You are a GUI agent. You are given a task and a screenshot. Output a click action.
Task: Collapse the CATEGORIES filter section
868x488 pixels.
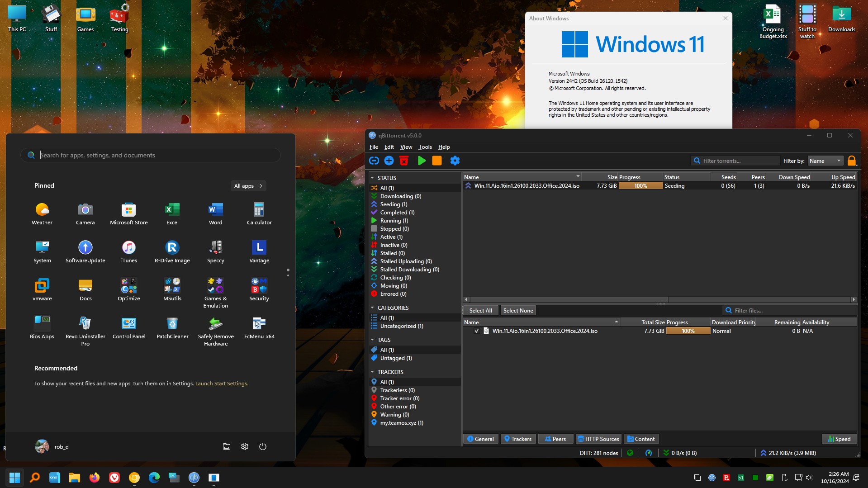372,308
